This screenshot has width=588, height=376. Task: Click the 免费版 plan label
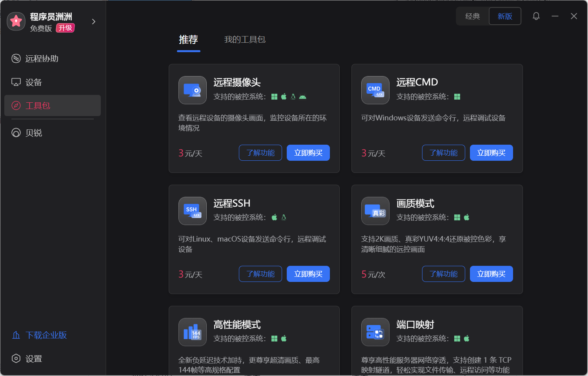click(x=41, y=28)
